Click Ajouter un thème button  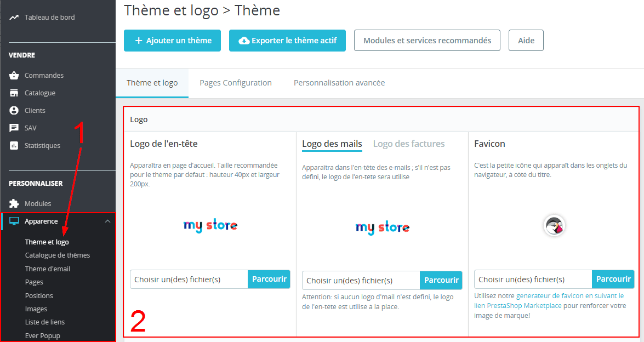pos(172,41)
